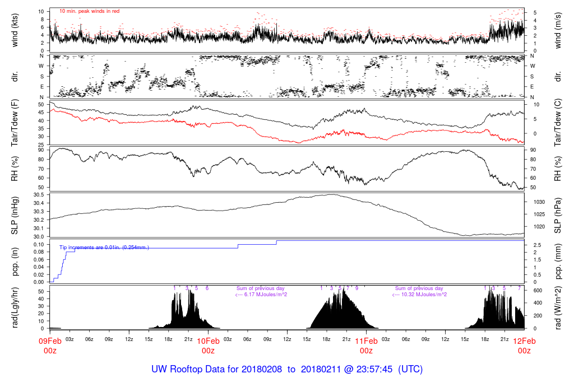Click the '1025' hPa tick value
The width and height of the screenshot is (574, 392).
tap(539, 214)
